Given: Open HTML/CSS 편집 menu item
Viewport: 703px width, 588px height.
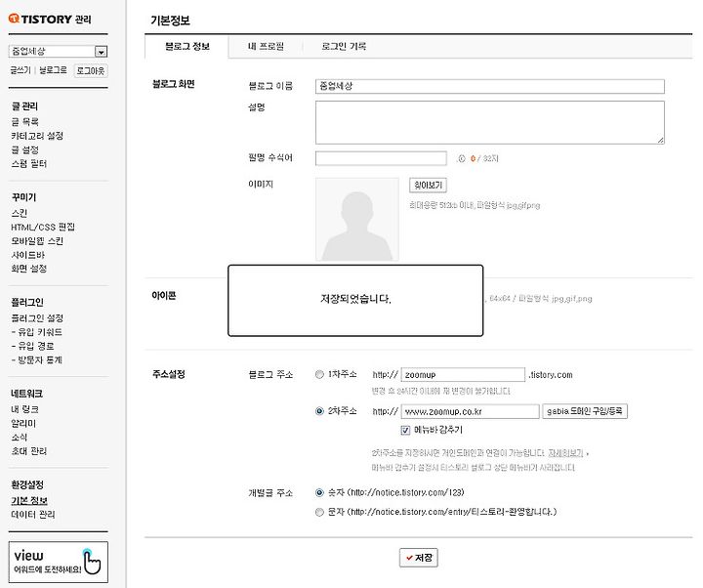Looking at the screenshot, I should pos(43,227).
